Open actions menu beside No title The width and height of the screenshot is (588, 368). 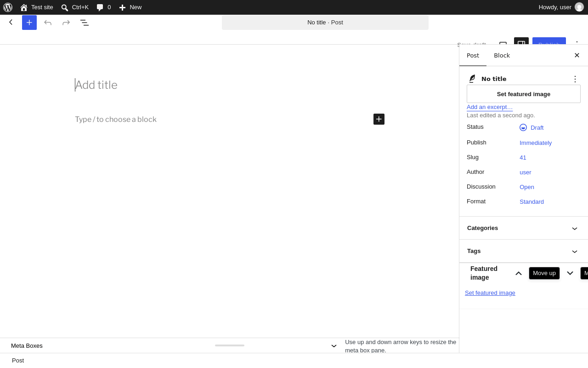click(575, 79)
